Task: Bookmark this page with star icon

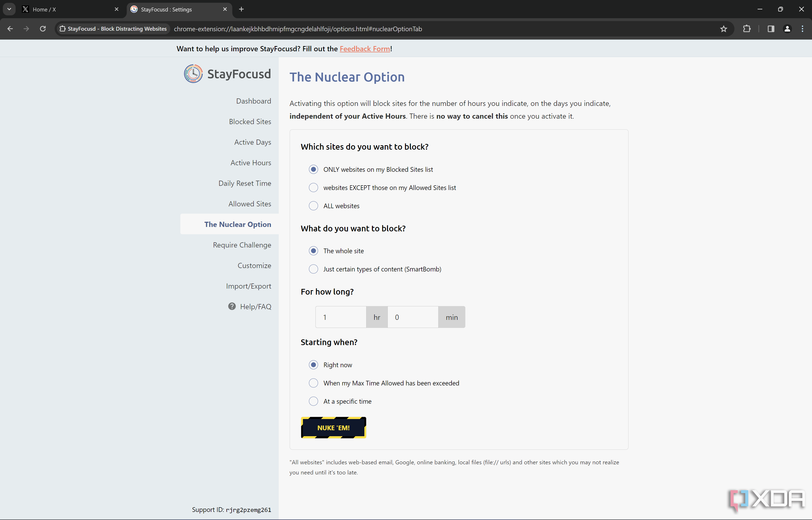Action: (724, 29)
